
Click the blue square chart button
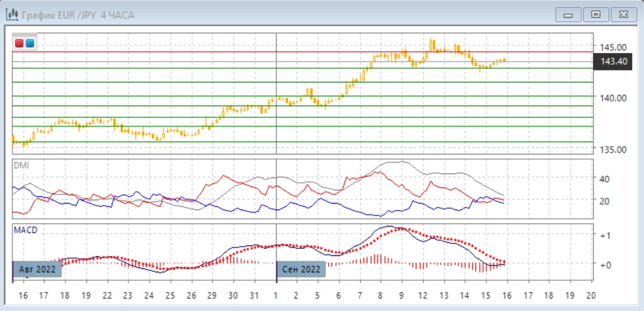(x=30, y=43)
